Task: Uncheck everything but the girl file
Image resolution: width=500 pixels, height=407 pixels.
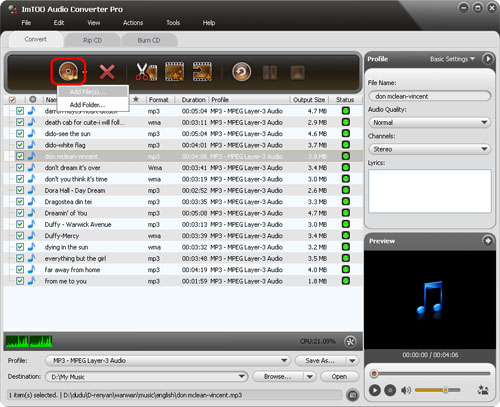Action: click(20, 258)
